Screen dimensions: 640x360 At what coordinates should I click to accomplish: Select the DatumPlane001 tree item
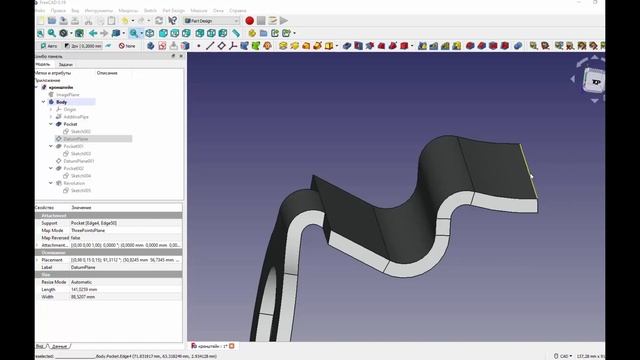pos(79,161)
